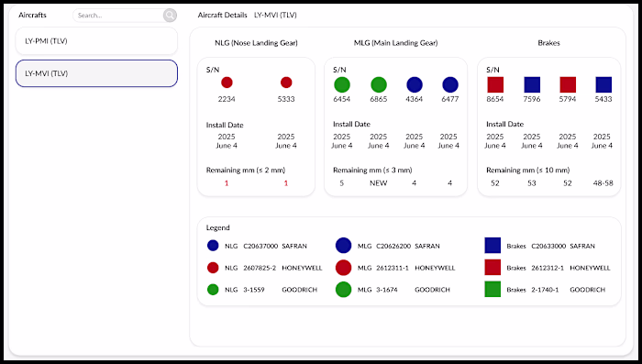Click serial number 8654
The image size is (642, 364).
click(x=495, y=99)
